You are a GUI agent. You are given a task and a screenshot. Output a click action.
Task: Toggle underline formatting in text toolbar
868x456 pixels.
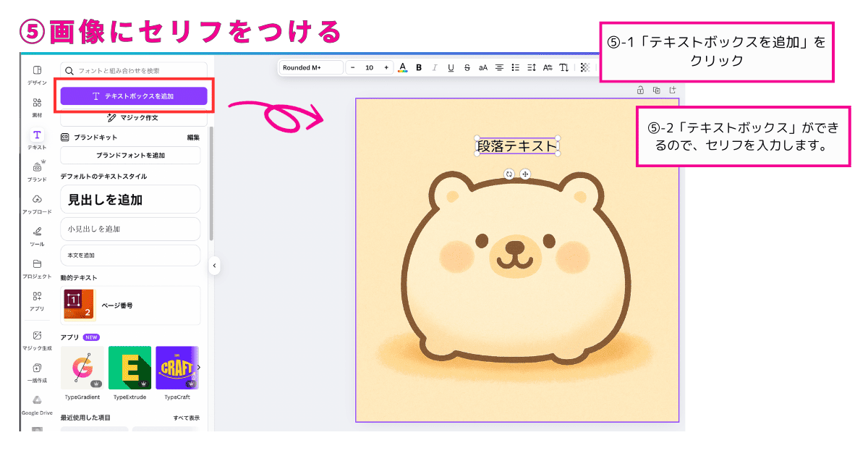(x=451, y=67)
